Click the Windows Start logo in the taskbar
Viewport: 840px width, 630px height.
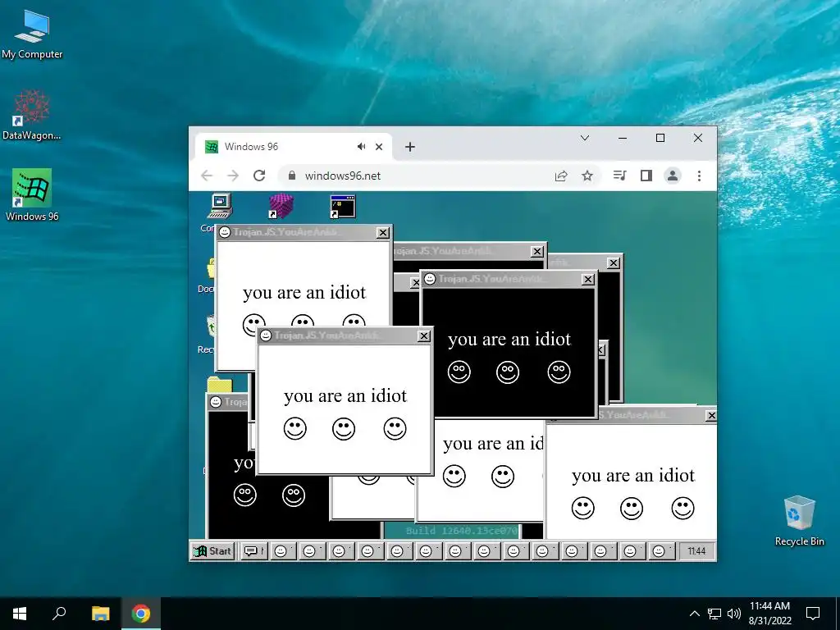coord(20,614)
